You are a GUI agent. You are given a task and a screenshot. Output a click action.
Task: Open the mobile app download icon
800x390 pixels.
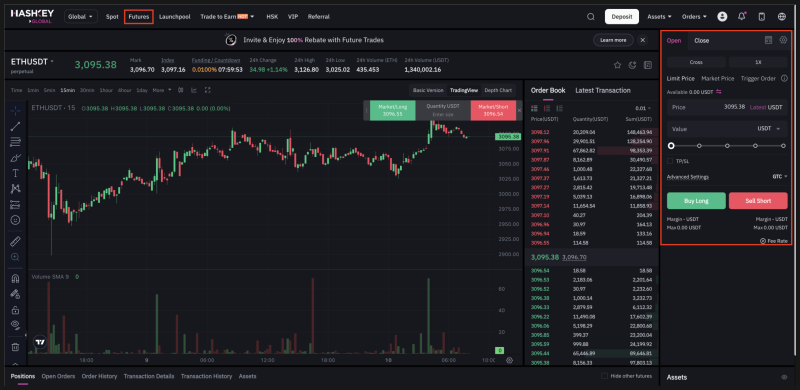click(762, 17)
